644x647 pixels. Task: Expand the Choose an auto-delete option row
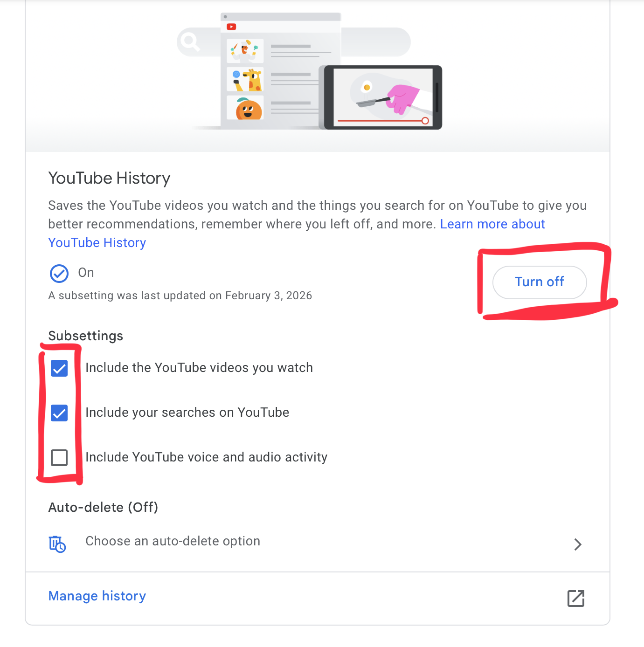click(173, 541)
